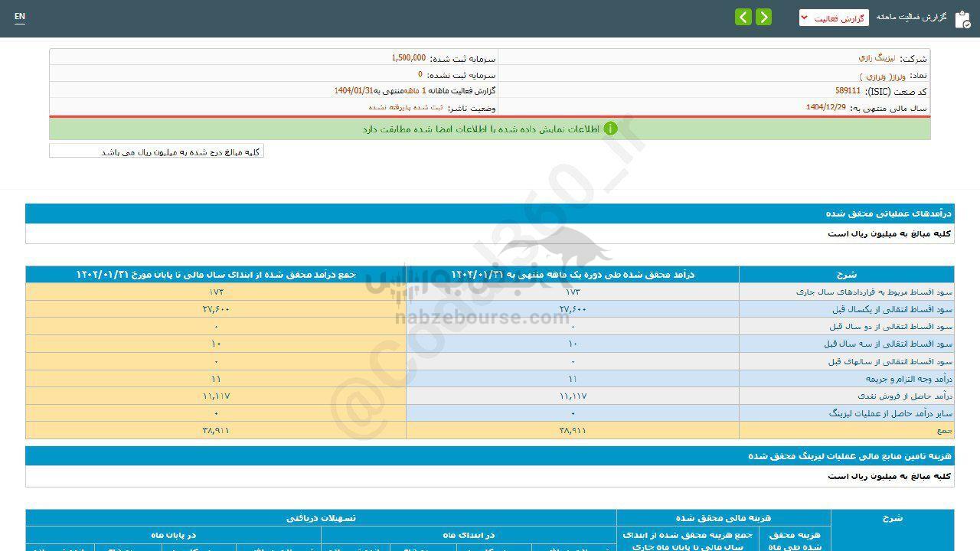Switch language using the EN link
This screenshot has height=551, width=980.
20,17
